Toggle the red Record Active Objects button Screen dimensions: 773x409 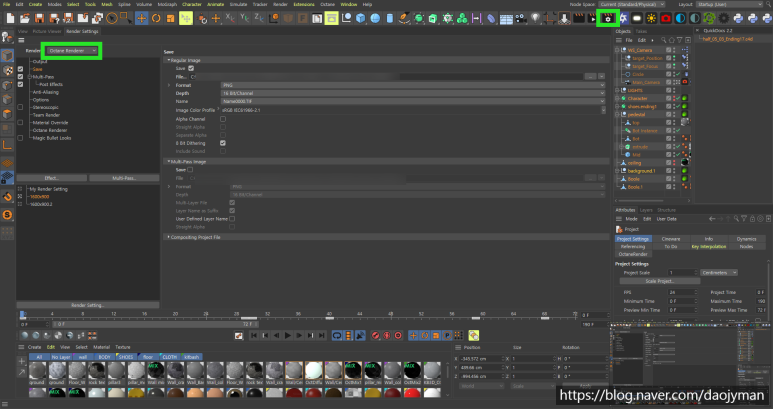pos(376,336)
